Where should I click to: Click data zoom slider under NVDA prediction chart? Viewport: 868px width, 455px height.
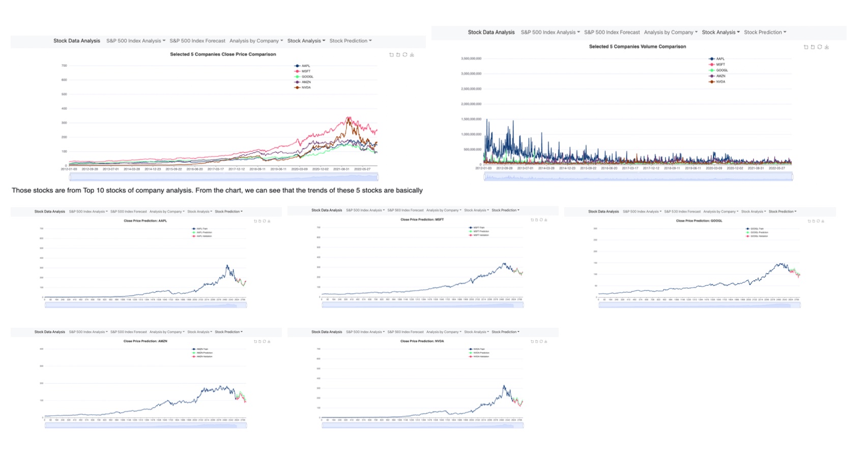[x=422, y=425]
